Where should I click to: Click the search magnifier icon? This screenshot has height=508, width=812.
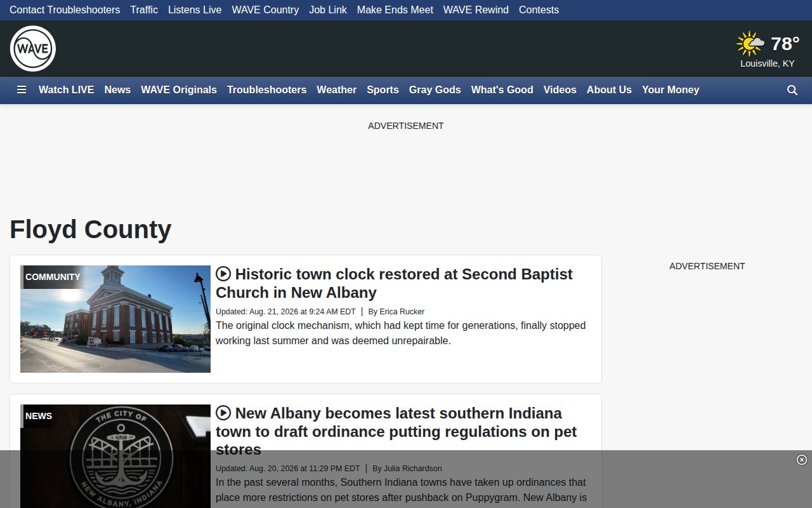[x=792, y=90]
